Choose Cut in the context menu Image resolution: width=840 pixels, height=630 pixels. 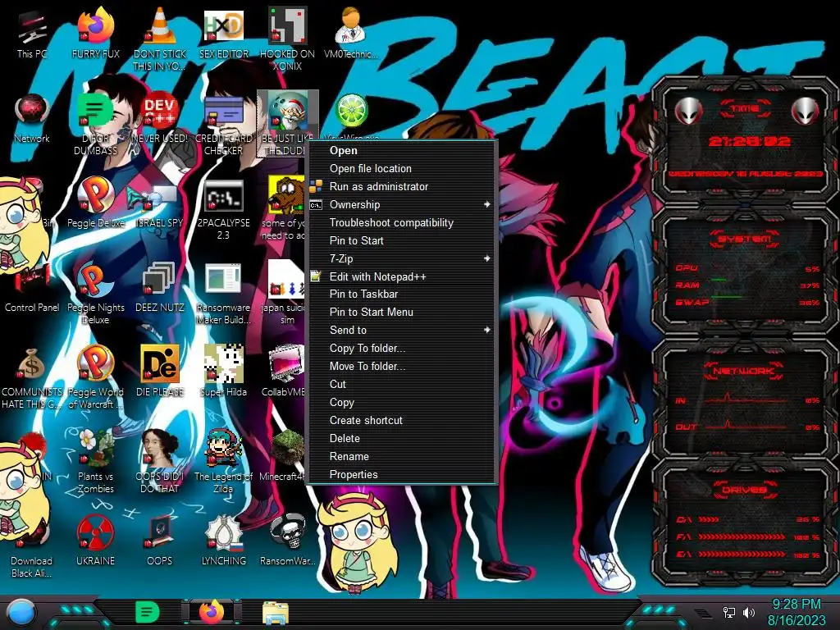tap(401, 384)
